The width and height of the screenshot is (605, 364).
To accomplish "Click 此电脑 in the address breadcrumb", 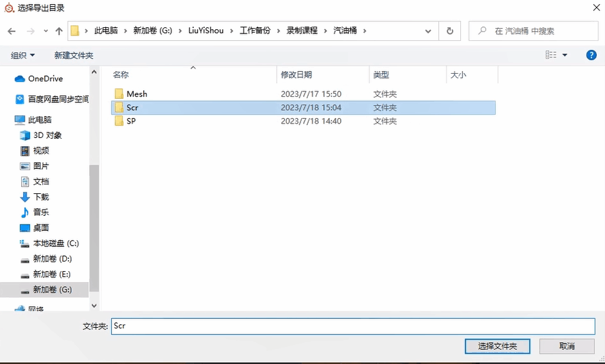I will click(x=106, y=31).
